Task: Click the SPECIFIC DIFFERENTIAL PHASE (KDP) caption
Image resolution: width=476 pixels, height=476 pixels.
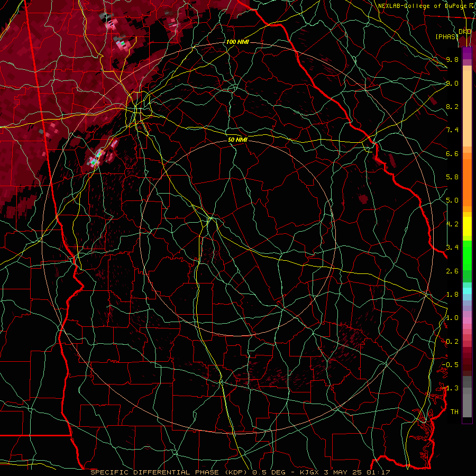Action: tap(169, 472)
